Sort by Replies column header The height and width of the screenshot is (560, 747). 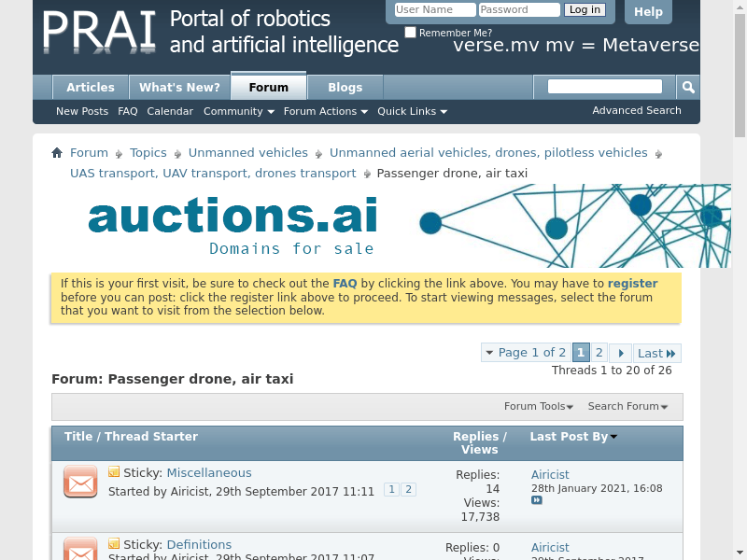click(x=475, y=437)
